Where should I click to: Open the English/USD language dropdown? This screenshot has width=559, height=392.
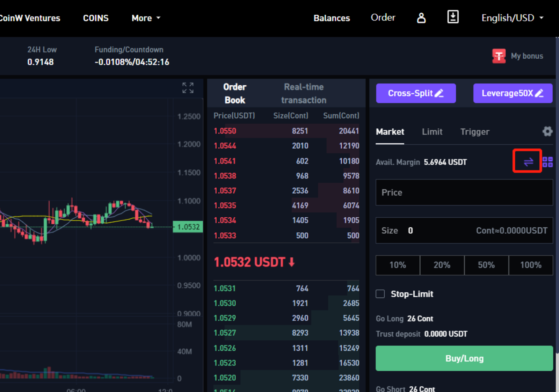coord(513,18)
